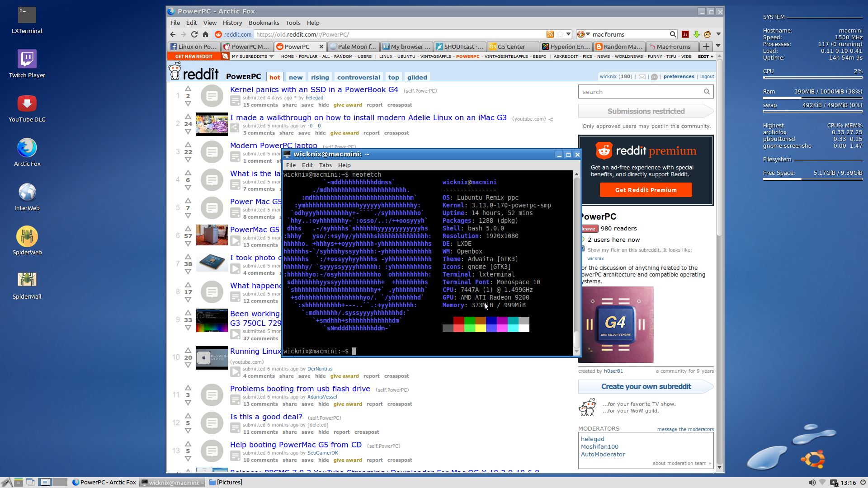Viewport: 868px width, 488px height.
Task: Open the NoScript JS toolbar icon
Action: [685, 34]
